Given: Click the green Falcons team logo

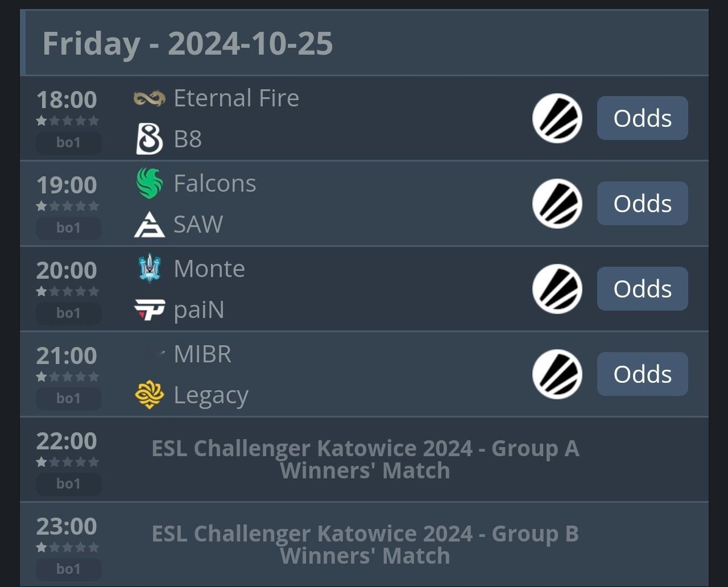Looking at the screenshot, I should click(x=150, y=183).
